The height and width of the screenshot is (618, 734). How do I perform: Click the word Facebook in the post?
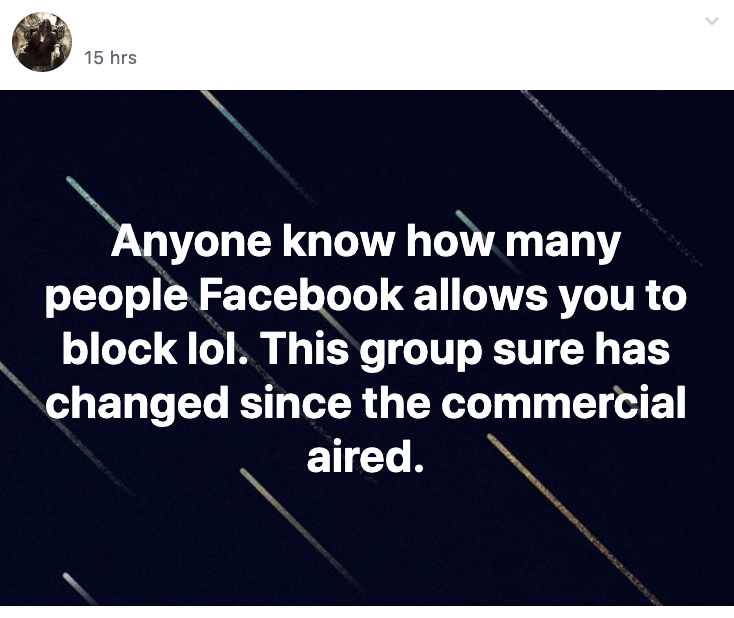tap(301, 295)
